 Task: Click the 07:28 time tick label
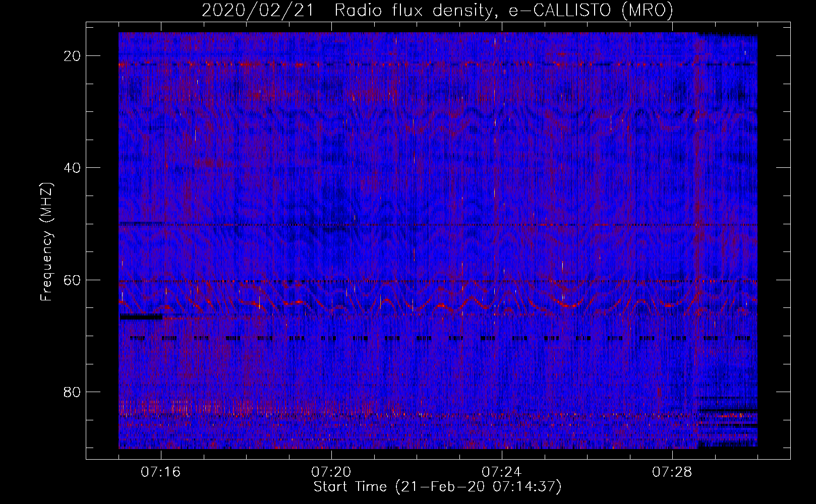click(x=672, y=472)
